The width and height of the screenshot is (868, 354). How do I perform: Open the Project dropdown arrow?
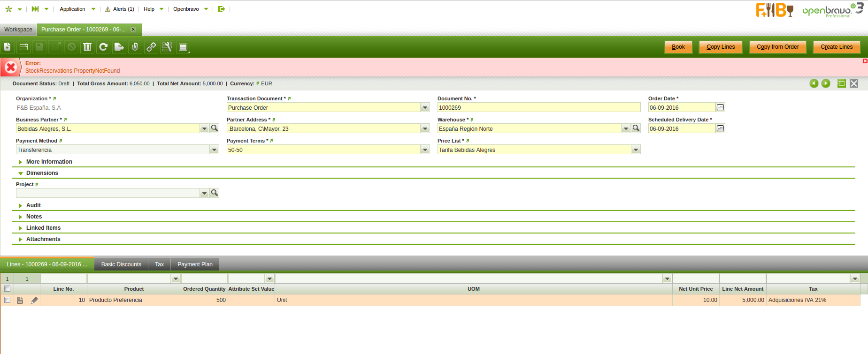click(x=204, y=193)
